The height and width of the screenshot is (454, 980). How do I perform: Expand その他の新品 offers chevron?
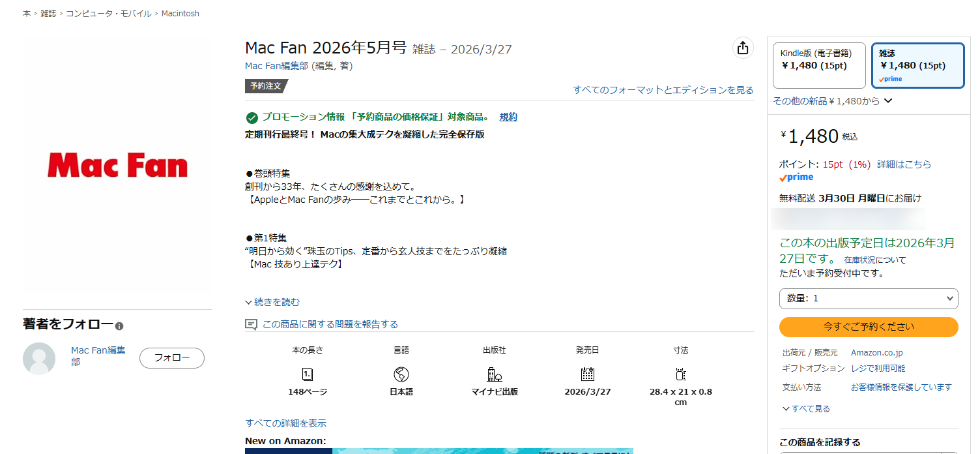[888, 101]
